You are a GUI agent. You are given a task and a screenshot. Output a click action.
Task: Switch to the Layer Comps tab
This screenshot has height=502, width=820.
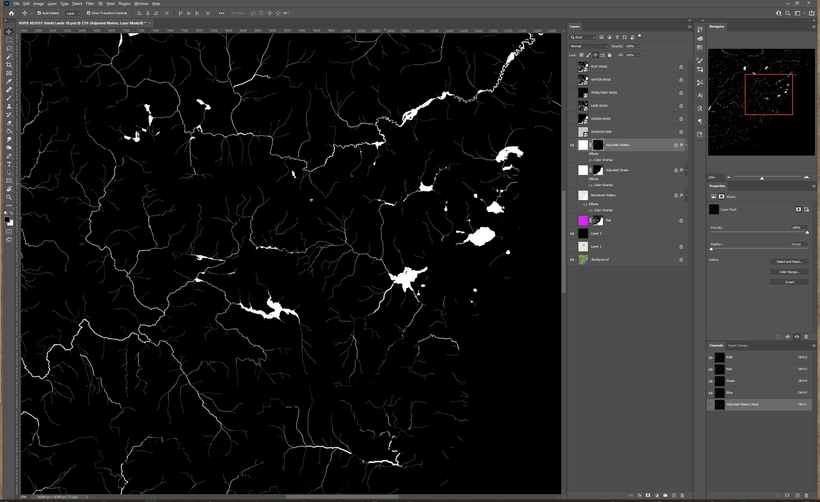737,345
